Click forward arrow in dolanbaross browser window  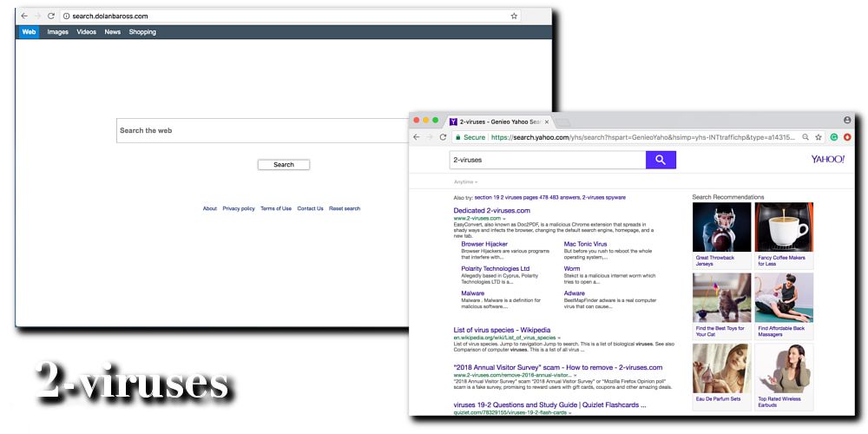tap(37, 16)
